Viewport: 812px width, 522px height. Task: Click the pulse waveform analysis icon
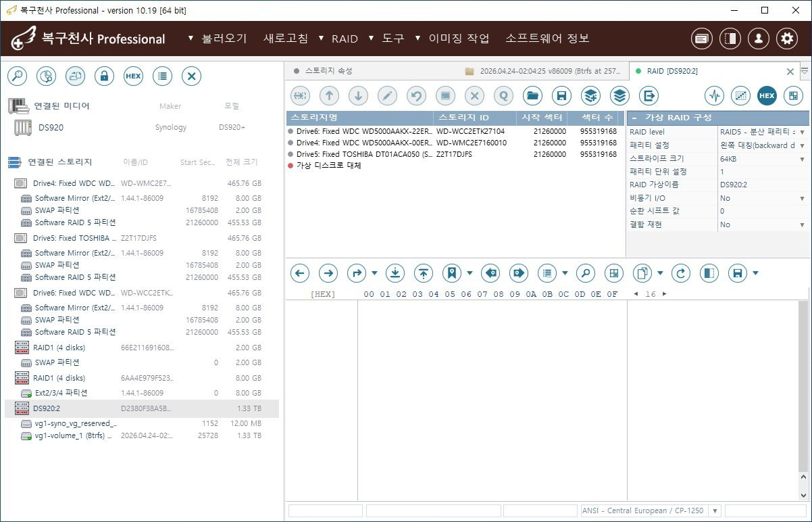pyautogui.click(x=714, y=96)
